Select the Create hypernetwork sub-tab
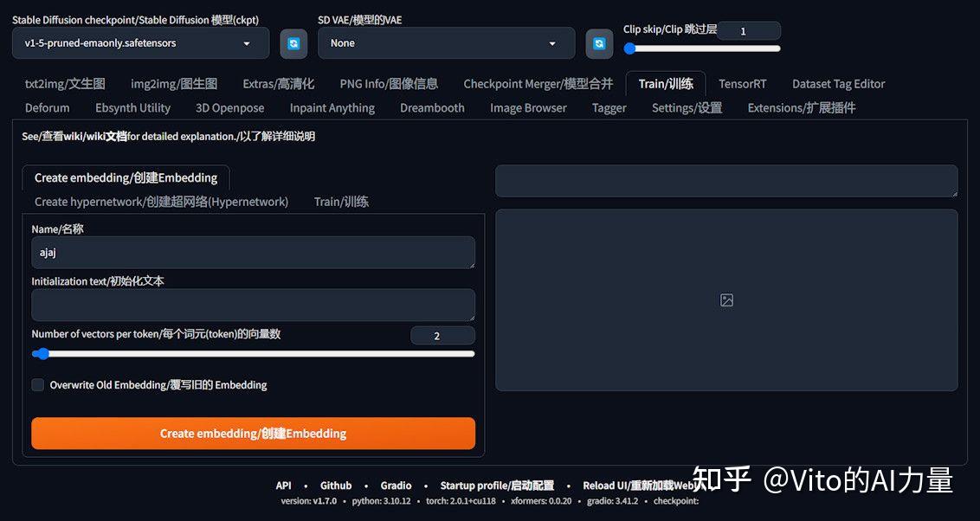Viewport: 980px width, 521px height. tap(161, 201)
